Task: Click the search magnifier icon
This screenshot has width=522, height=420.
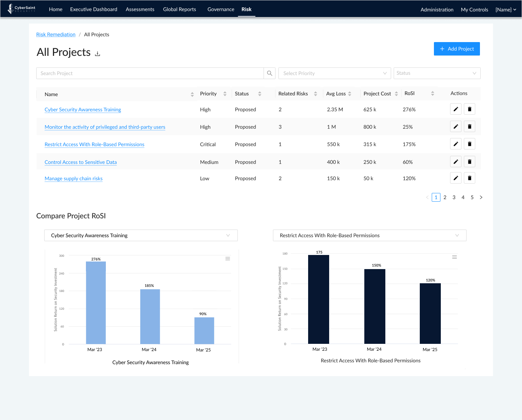Action: point(269,73)
